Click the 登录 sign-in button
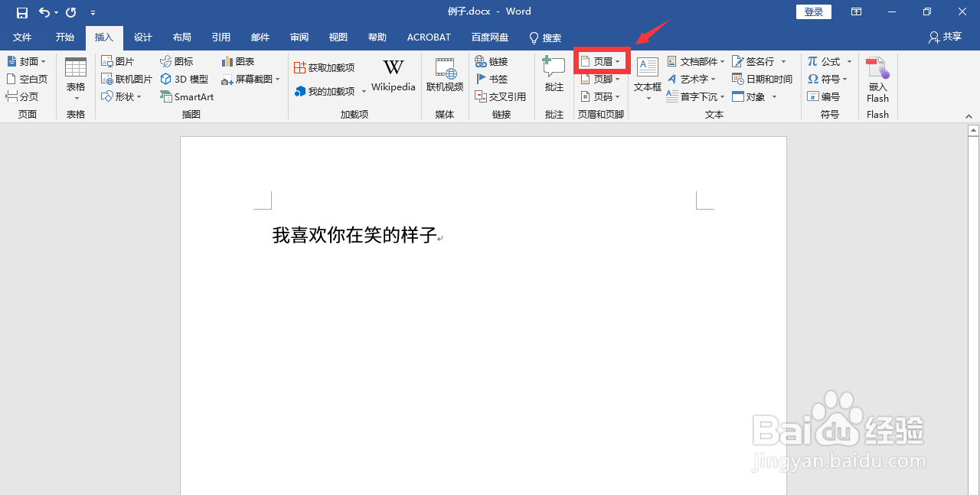This screenshot has width=980, height=495. (814, 11)
